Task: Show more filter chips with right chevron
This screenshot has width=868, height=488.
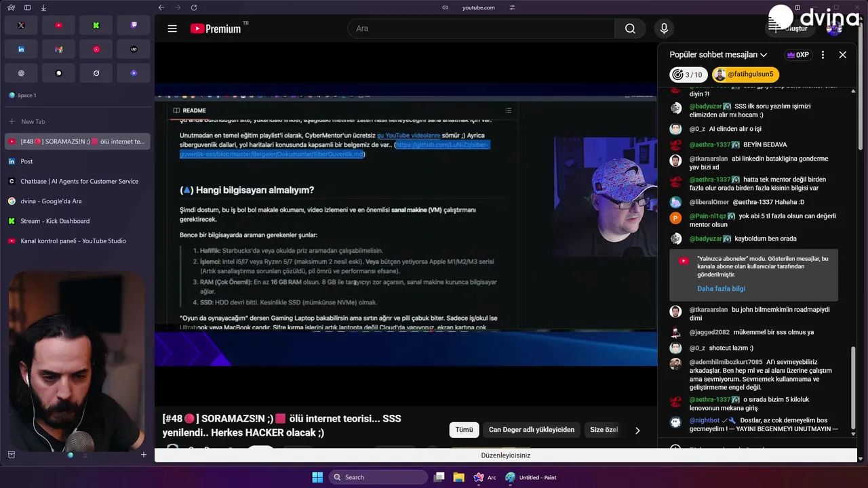Action: pyautogui.click(x=637, y=430)
